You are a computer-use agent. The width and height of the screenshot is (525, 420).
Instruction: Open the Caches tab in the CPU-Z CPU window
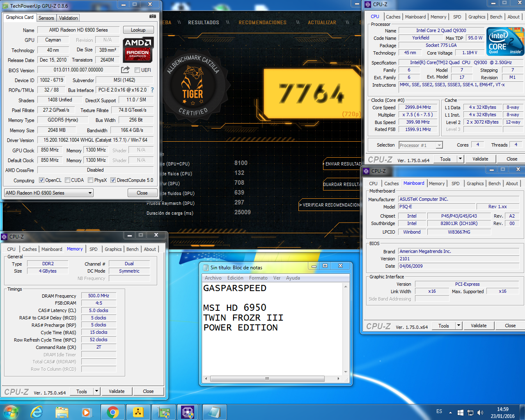tap(393, 17)
